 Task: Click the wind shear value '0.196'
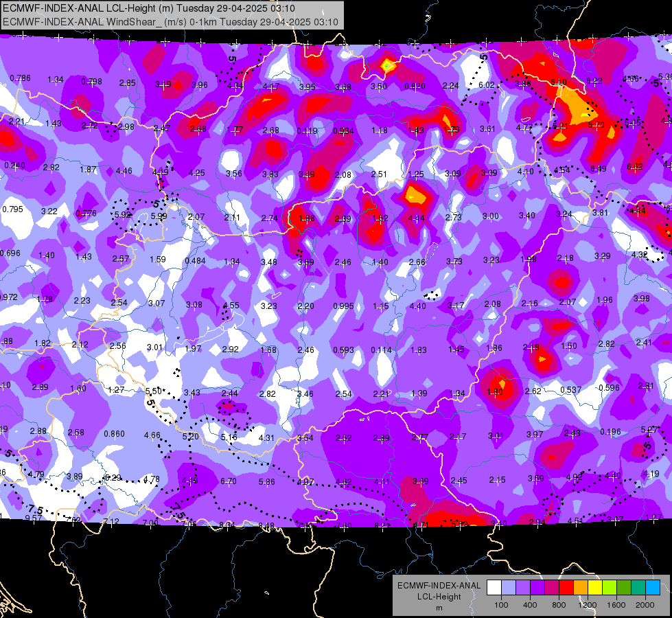(610, 431)
